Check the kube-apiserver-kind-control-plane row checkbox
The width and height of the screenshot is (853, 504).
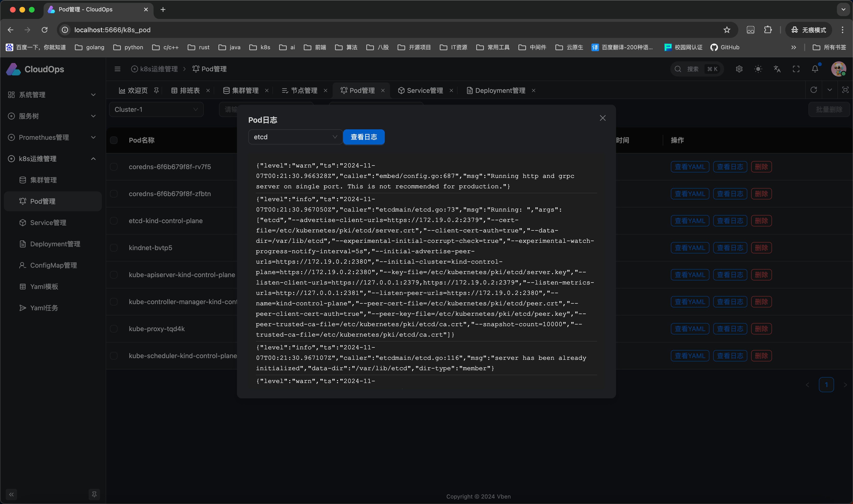pyautogui.click(x=114, y=275)
